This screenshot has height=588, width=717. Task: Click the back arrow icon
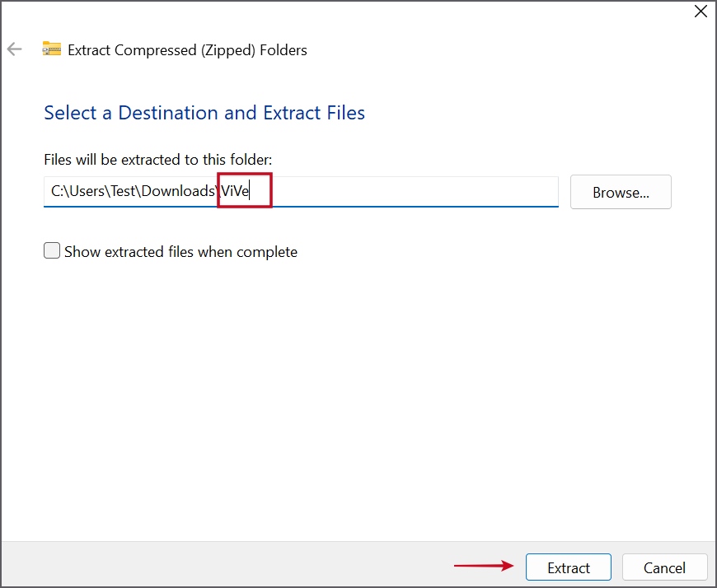(14, 49)
